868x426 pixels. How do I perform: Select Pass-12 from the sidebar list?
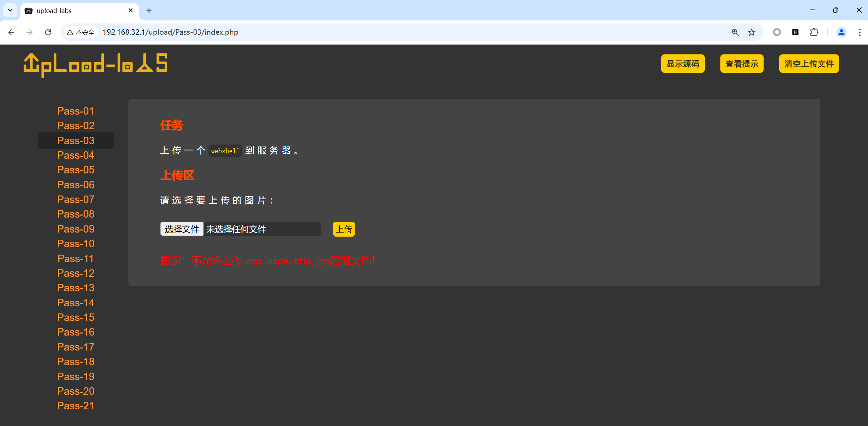tap(76, 273)
